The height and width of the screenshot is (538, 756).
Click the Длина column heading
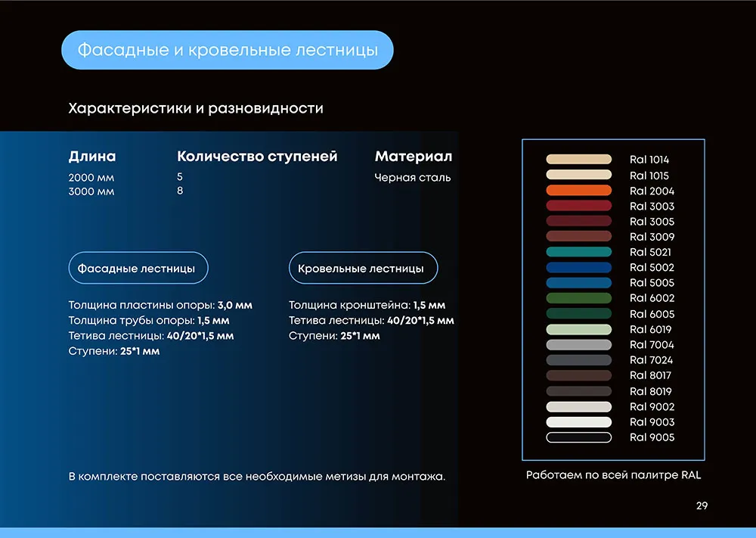point(92,157)
